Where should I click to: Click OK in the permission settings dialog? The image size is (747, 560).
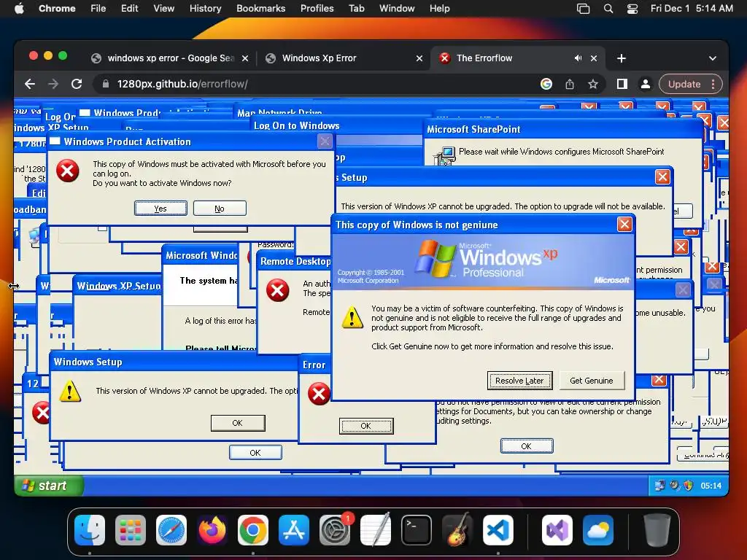click(x=527, y=446)
